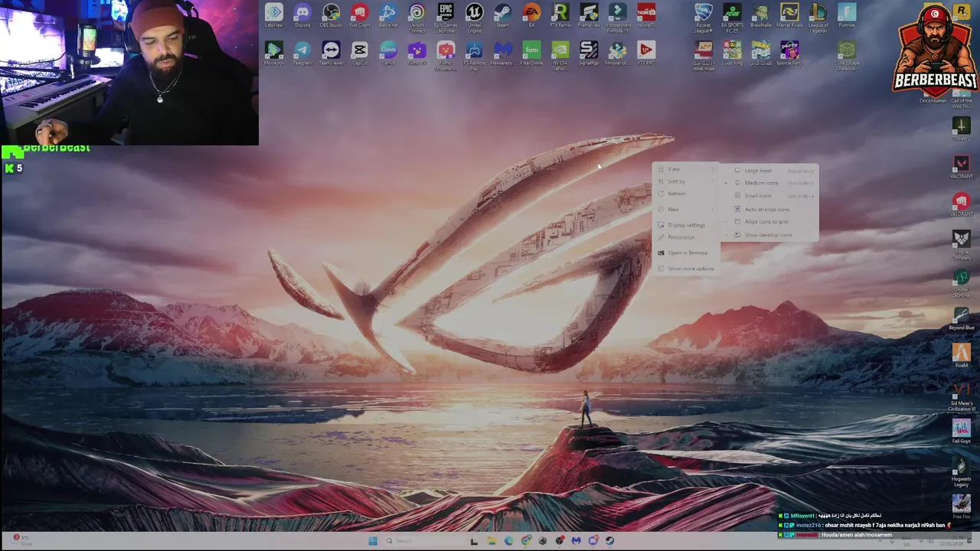Open the LetsView desktop shortcut
980x551 pixels.
273,15
